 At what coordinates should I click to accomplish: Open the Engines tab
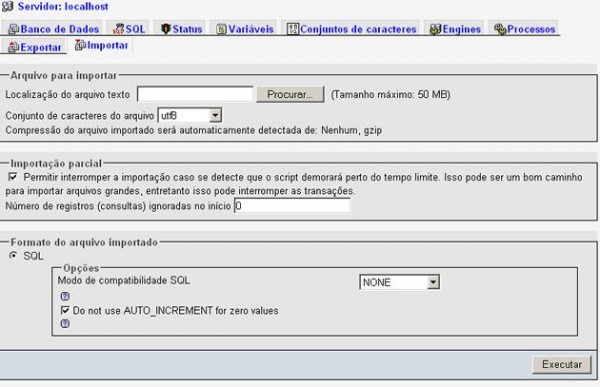pos(455,29)
